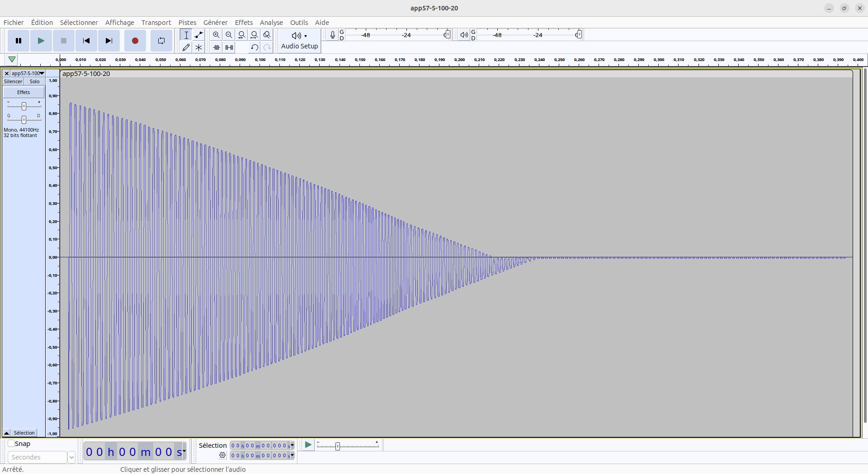Viewport: 868px width, 474px height.
Task: Enable the Snap checkbox
Action: pyautogui.click(x=11, y=444)
